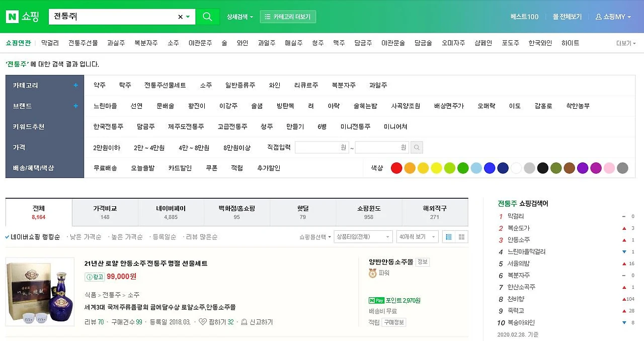Clear search text with the X icon
This screenshot has height=341, width=644.
[180, 17]
